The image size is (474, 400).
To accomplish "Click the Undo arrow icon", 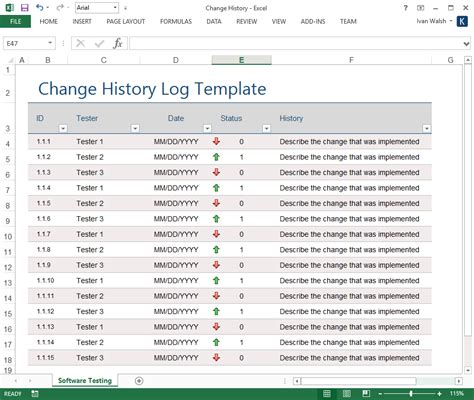I will click(40, 7).
